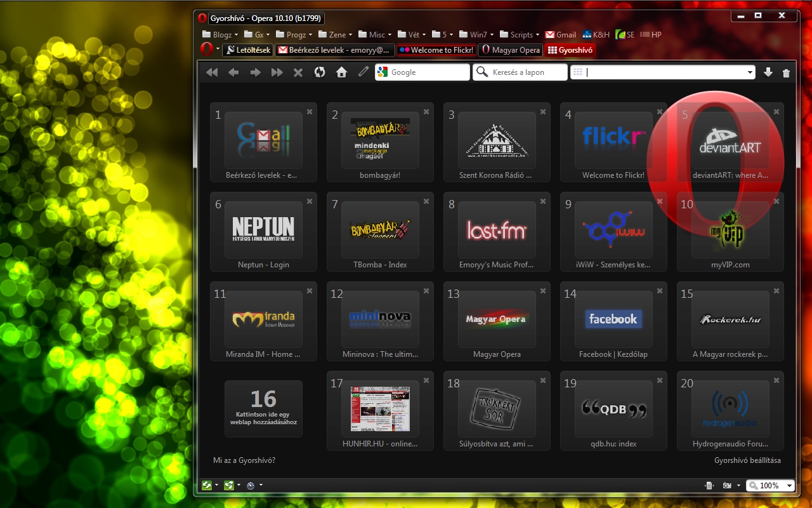Click inside the address bar field
The width and height of the screenshot is (812, 508).
coord(663,72)
